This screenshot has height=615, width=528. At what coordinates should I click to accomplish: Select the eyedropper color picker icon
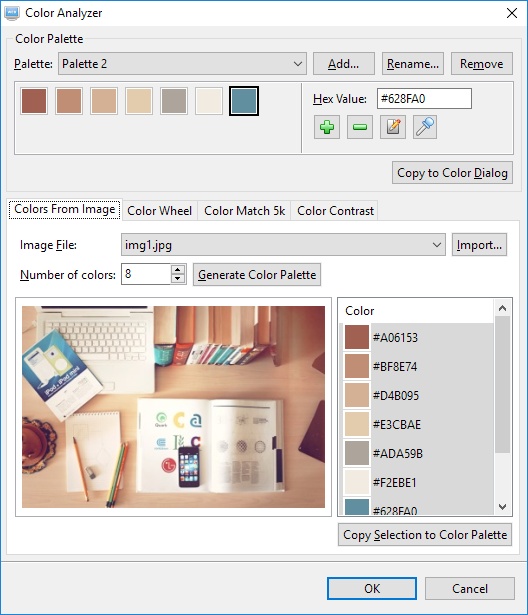425,127
